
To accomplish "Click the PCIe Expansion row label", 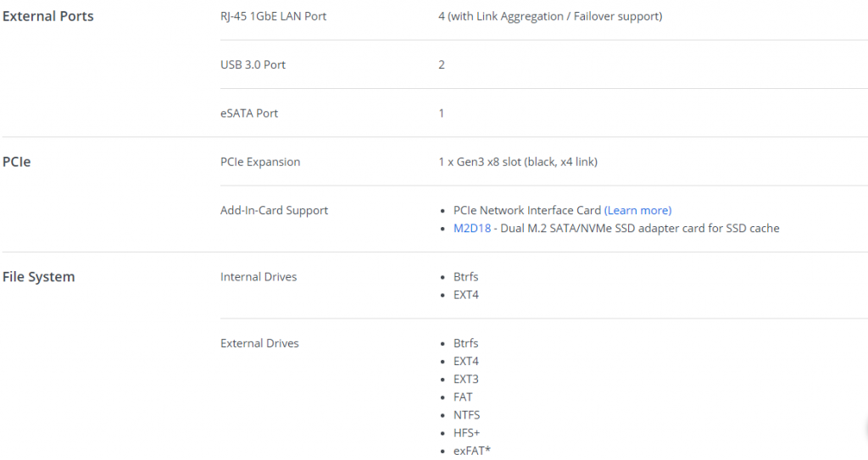I will pos(260,162).
